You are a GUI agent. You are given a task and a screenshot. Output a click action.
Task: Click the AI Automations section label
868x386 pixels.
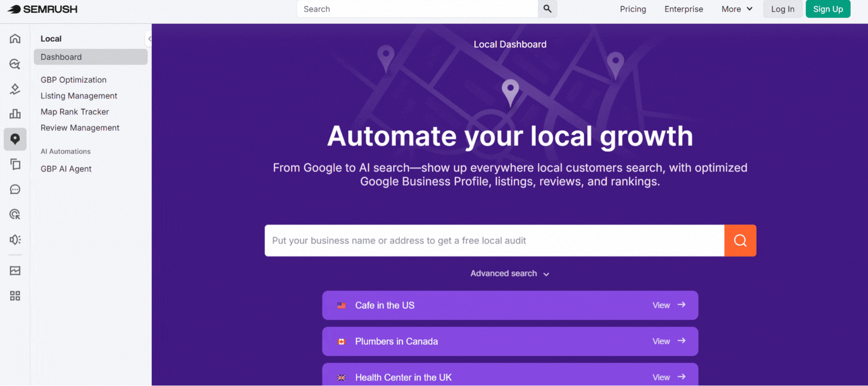tap(65, 151)
